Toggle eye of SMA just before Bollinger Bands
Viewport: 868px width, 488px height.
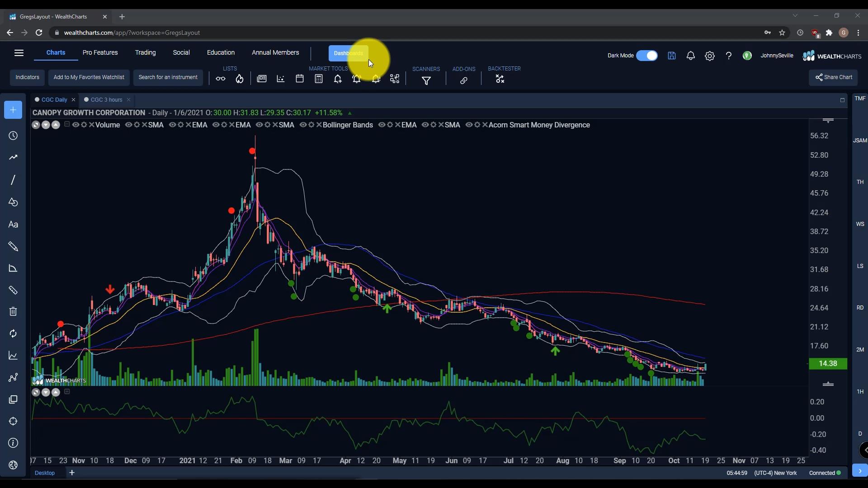pos(259,125)
